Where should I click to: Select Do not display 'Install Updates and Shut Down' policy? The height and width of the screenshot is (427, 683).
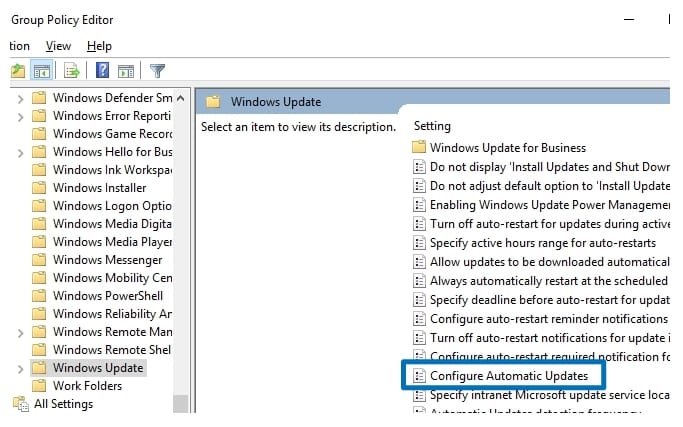pyautogui.click(x=541, y=167)
